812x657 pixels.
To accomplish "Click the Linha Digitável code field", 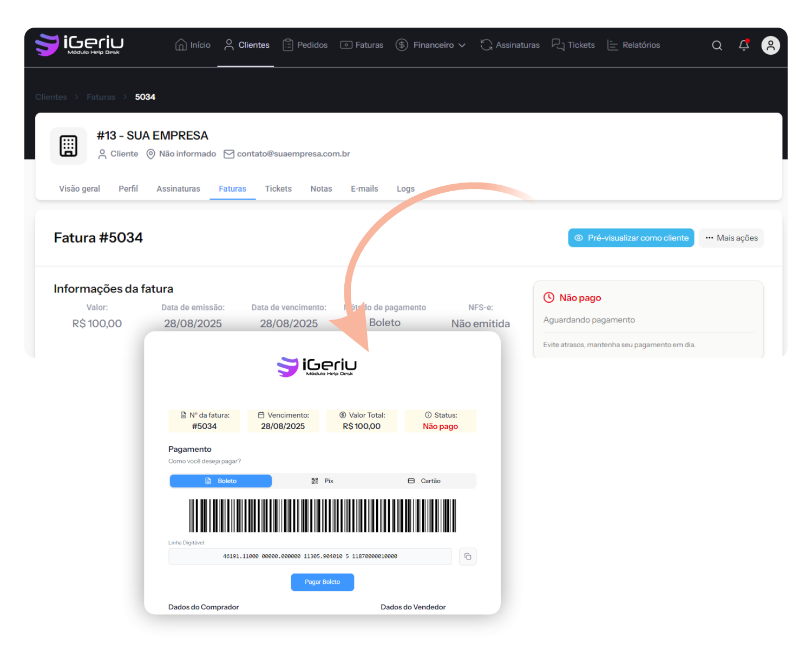I will [310, 556].
